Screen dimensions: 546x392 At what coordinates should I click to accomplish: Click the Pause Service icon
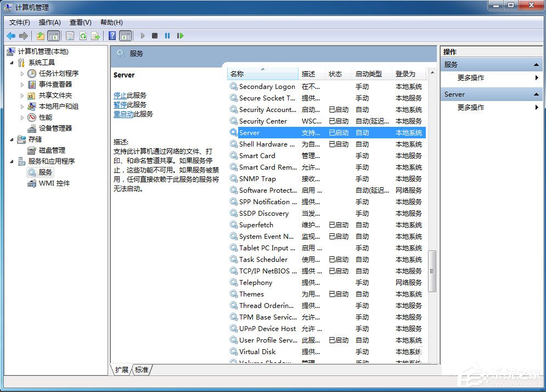click(x=168, y=36)
